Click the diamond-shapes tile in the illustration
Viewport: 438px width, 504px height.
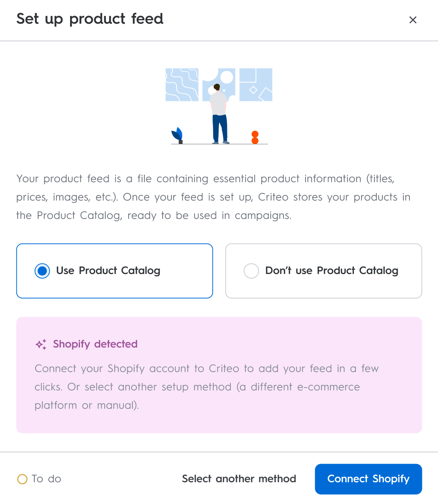256,85
